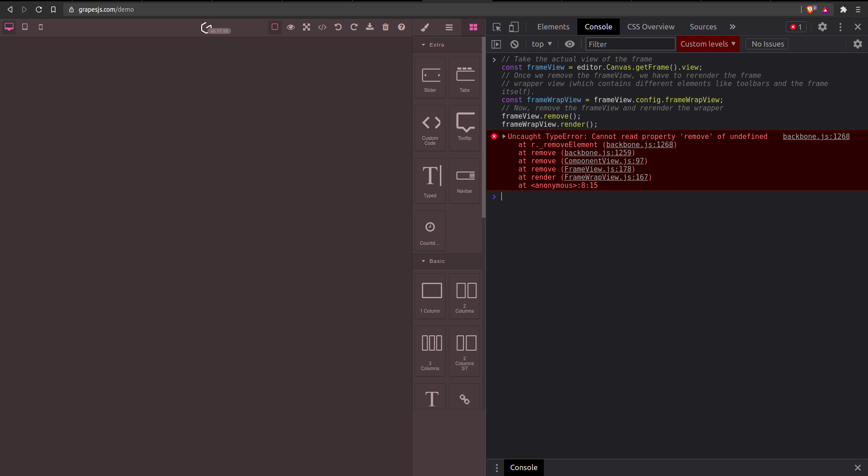The image size is (868, 476).
Task: Toggle preview mode with the eye icon
Action: (x=291, y=27)
